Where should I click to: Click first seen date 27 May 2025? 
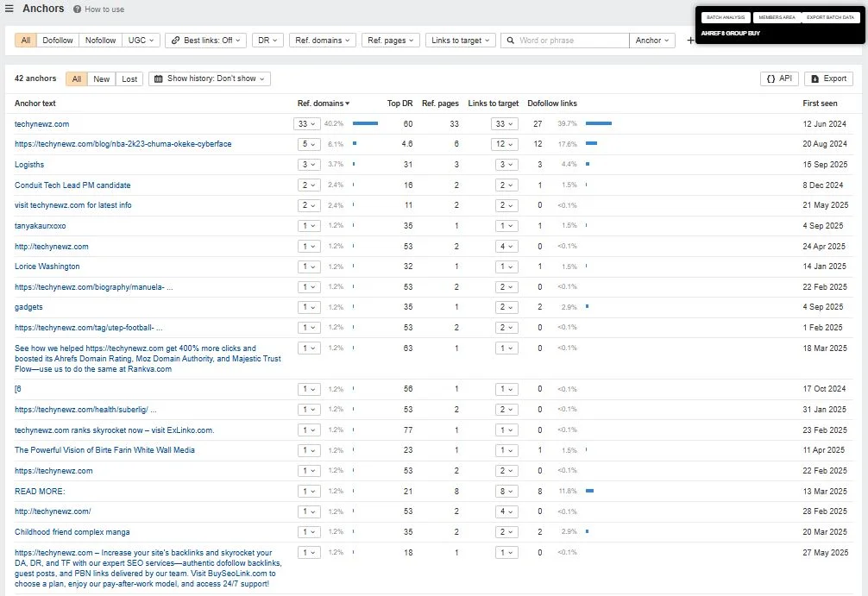click(826, 553)
